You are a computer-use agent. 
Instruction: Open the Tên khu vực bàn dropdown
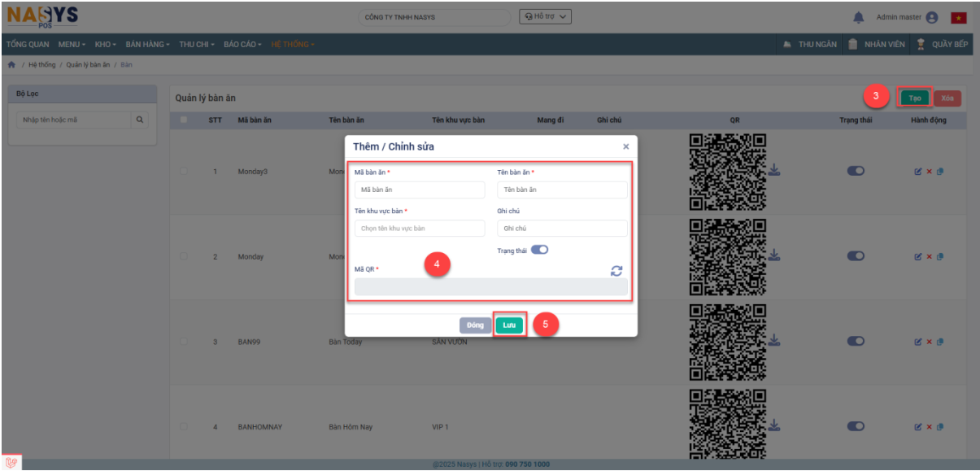[420, 229]
